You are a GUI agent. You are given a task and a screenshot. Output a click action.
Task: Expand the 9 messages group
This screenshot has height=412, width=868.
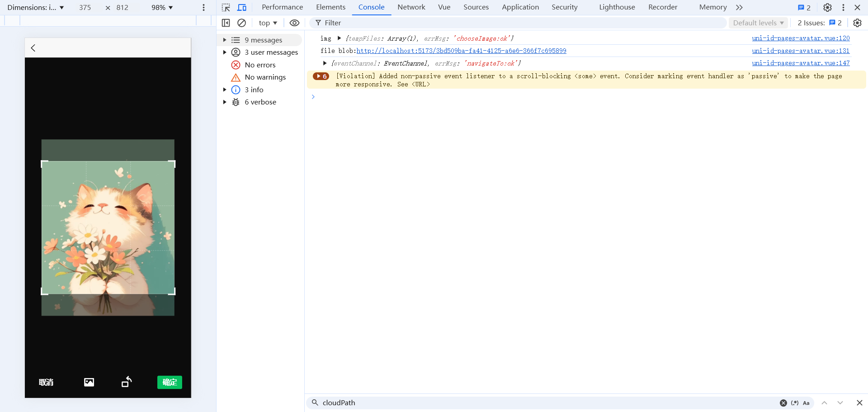[x=225, y=40]
